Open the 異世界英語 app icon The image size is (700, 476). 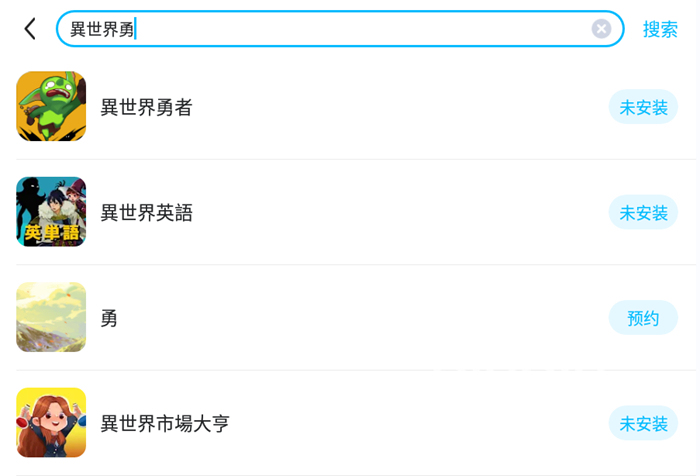(x=51, y=212)
